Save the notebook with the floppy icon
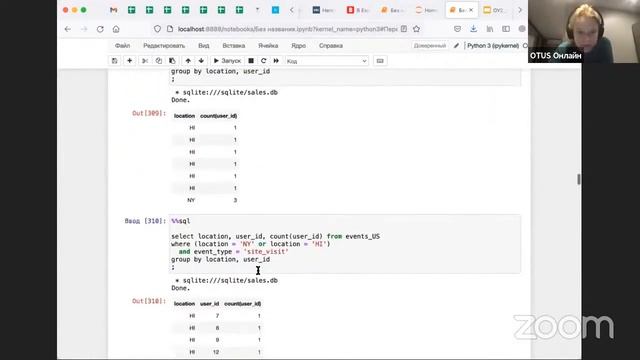640x360 pixels. pos(114,61)
